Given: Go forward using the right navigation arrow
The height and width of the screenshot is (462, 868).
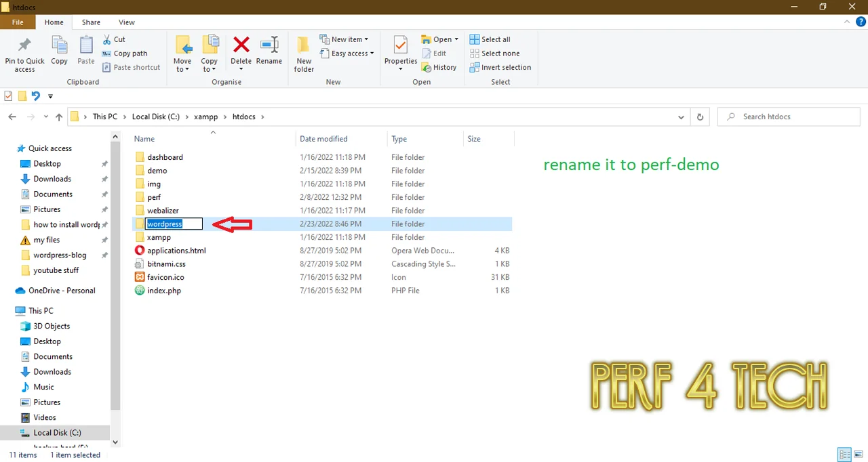Looking at the screenshot, I should pos(31,117).
